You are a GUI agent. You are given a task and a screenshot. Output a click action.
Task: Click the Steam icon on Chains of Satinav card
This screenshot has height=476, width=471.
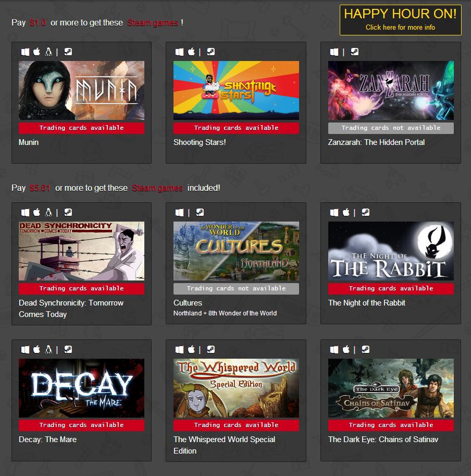pyautogui.click(x=365, y=349)
